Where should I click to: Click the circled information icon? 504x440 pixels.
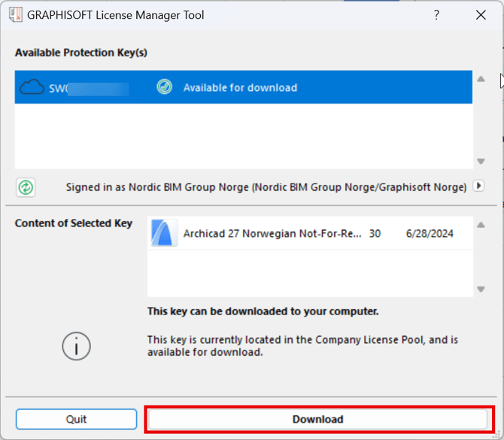(76, 346)
